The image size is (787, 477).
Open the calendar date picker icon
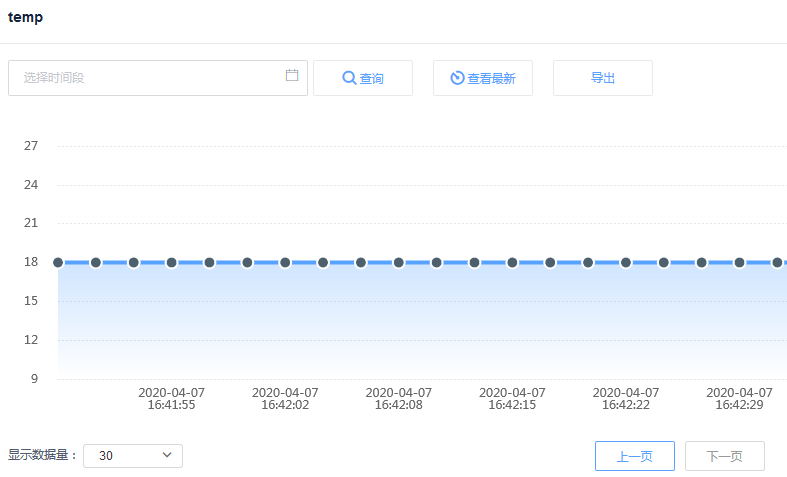coord(292,76)
